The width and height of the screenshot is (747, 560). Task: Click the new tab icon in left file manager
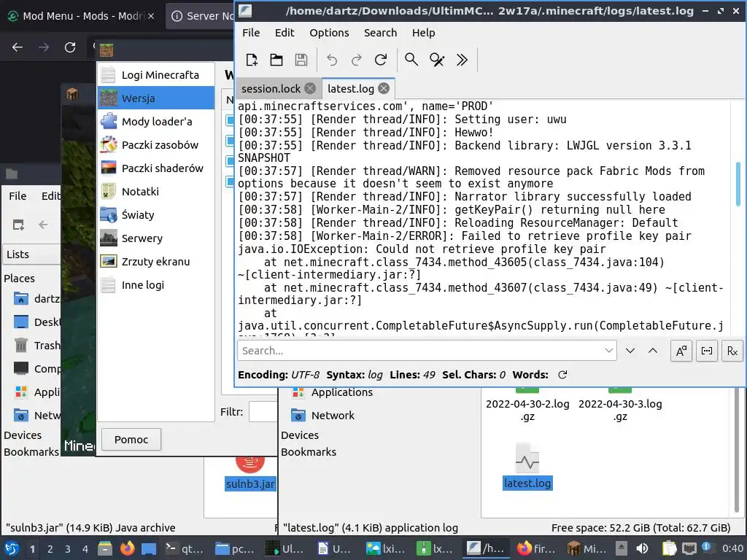(18, 225)
